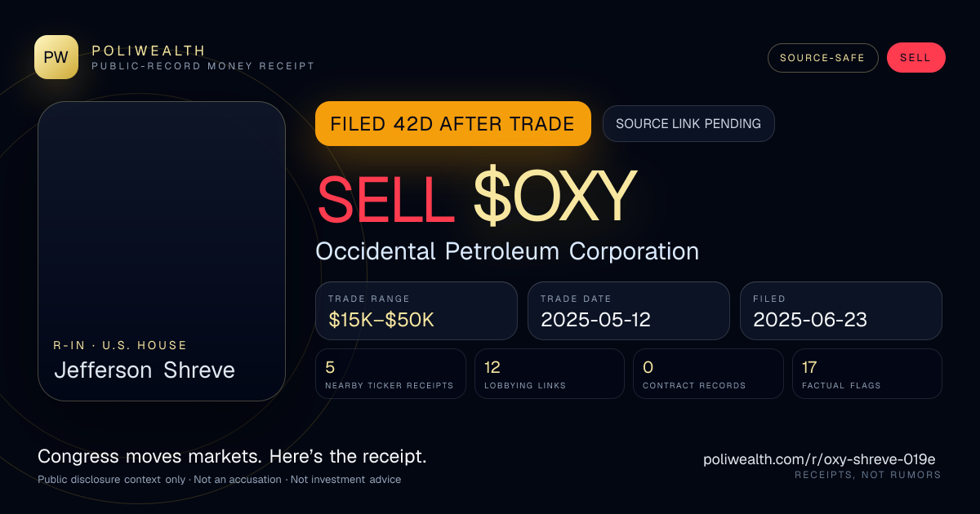Screen dimensions: 980x514
Task: Click the Jefferson Shreve name label
Action: (x=145, y=370)
